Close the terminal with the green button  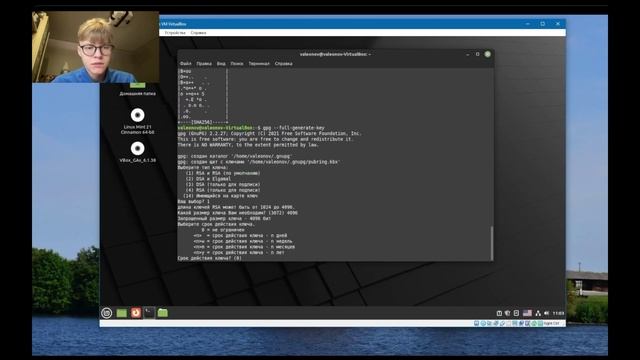pyautogui.click(x=487, y=54)
